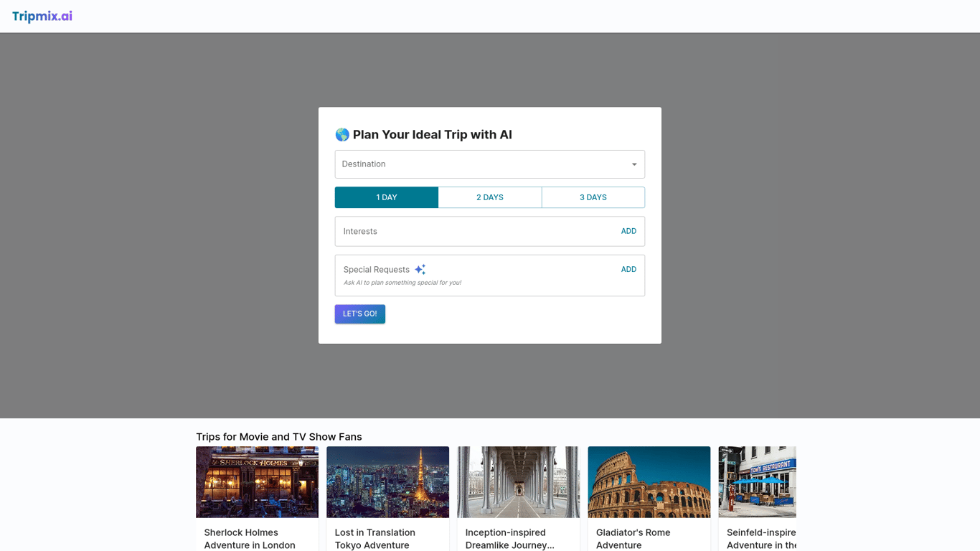Open Lost in Translation Tokyo Adventure title
The height and width of the screenshot is (551, 980).
point(375,539)
